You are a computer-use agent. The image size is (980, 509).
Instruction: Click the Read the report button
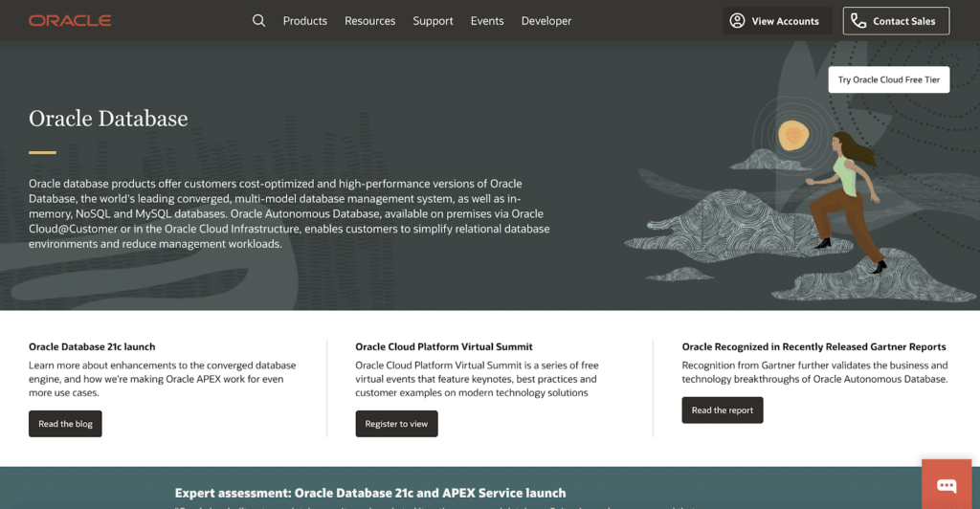click(722, 409)
